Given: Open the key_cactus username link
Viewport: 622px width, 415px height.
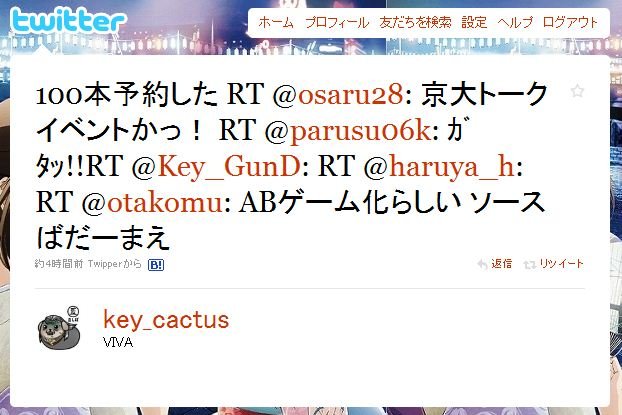Looking at the screenshot, I should 166,320.
